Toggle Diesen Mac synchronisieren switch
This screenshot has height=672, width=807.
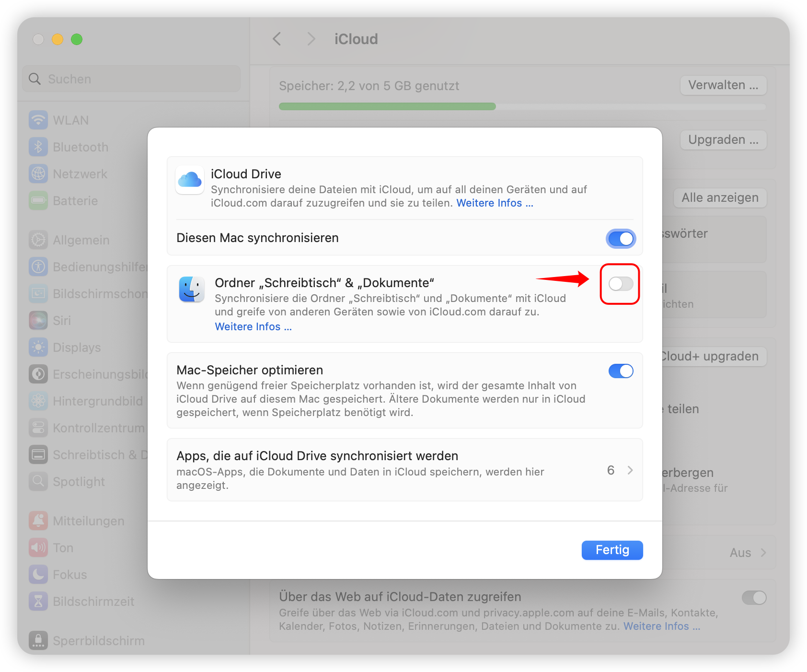click(x=621, y=239)
